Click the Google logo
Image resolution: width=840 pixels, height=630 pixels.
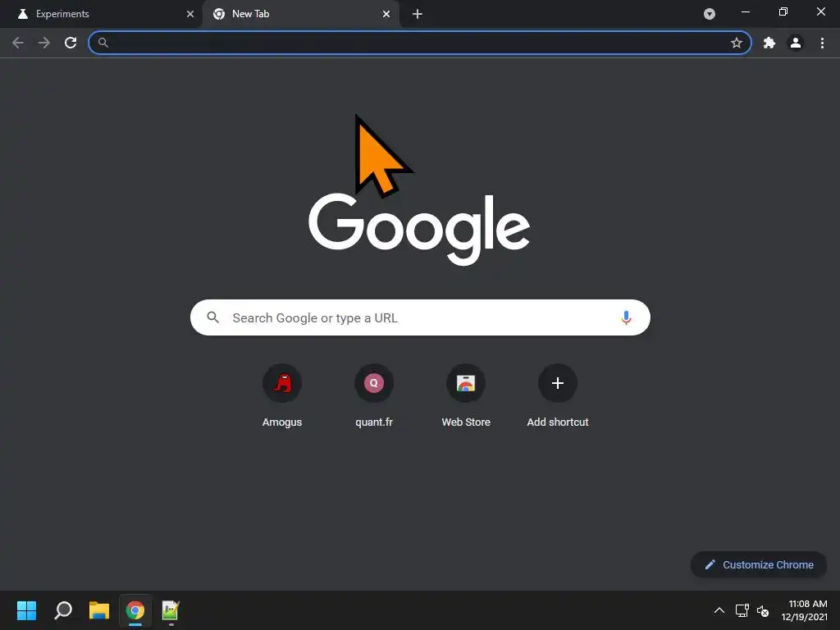419,230
